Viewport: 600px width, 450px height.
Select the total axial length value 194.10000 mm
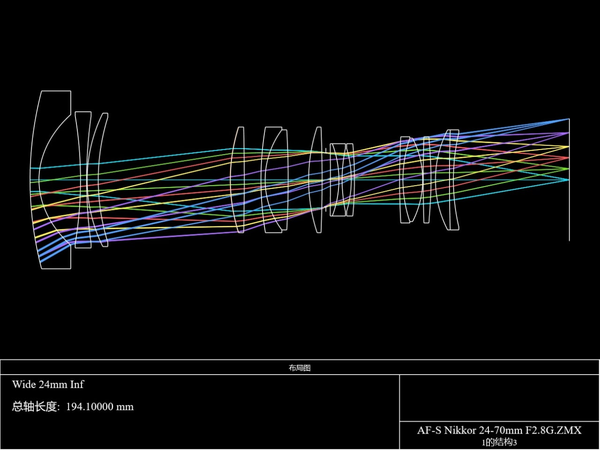[x=100, y=406]
